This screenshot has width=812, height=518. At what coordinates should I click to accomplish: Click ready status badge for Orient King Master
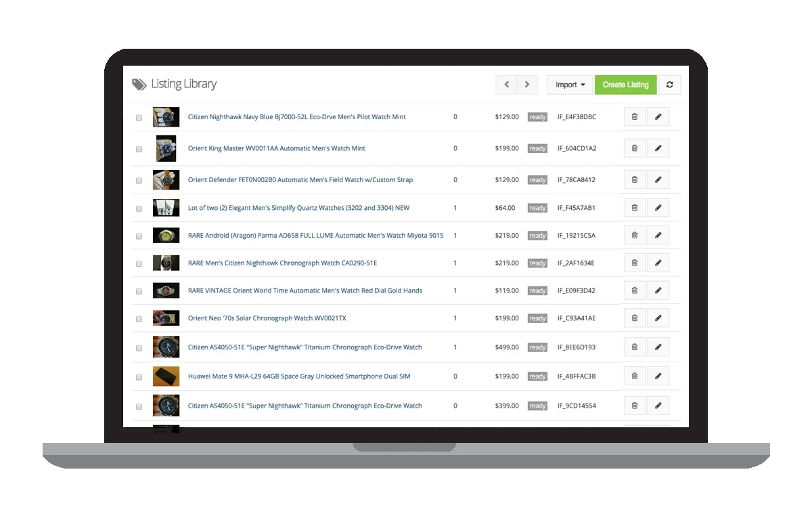click(537, 148)
